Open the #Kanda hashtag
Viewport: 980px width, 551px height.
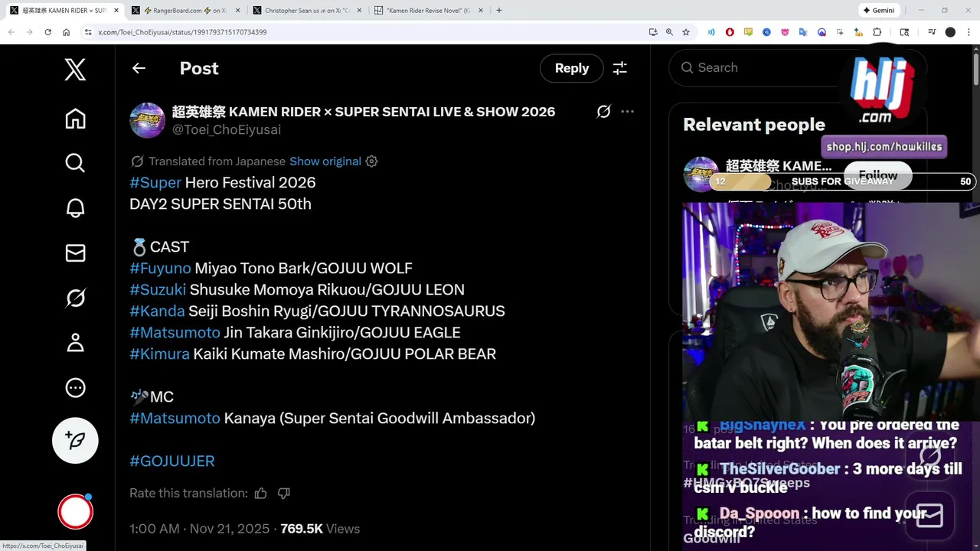coord(157,311)
